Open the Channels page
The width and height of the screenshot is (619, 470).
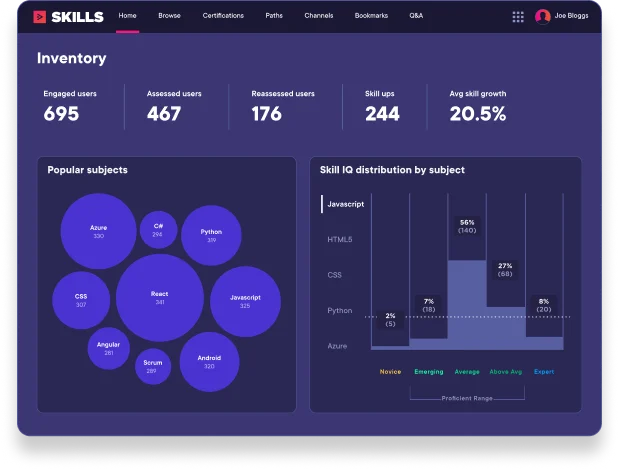tap(318, 17)
